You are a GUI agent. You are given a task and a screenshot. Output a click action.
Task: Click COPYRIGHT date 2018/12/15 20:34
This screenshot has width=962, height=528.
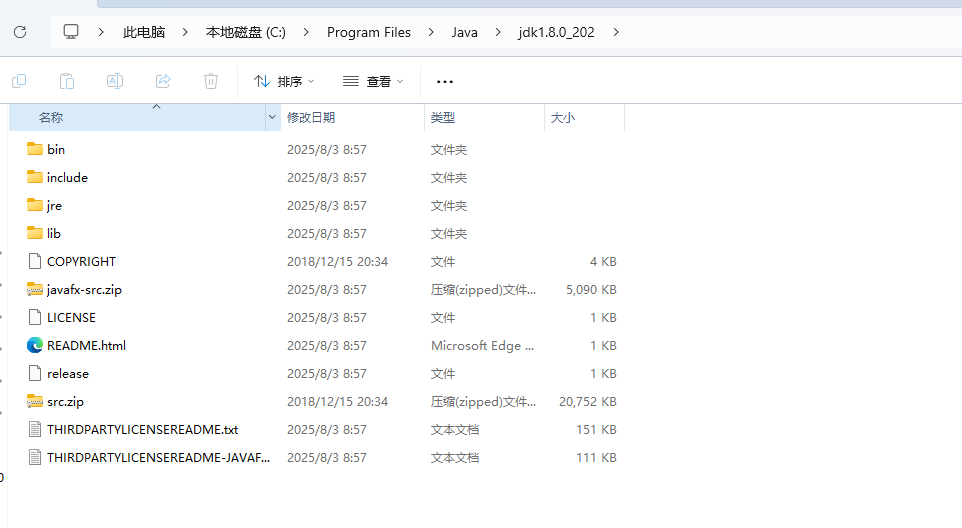pyautogui.click(x=337, y=262)
